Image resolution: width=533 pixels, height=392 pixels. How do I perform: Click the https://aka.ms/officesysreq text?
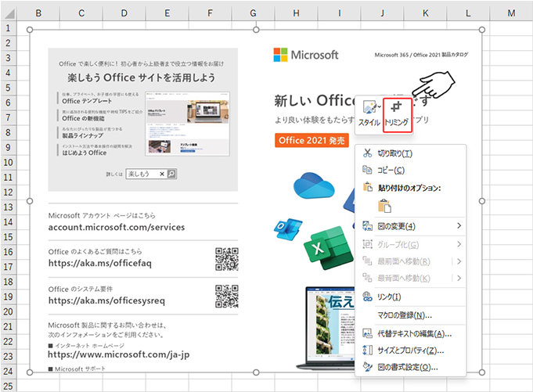[106, 300]
